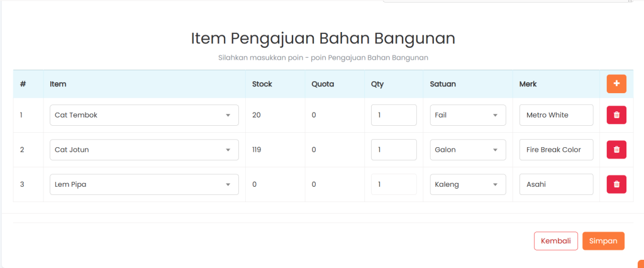Change the Fail unit dropdown
This screenshot has width=644, height=268.
coord(468,115)
